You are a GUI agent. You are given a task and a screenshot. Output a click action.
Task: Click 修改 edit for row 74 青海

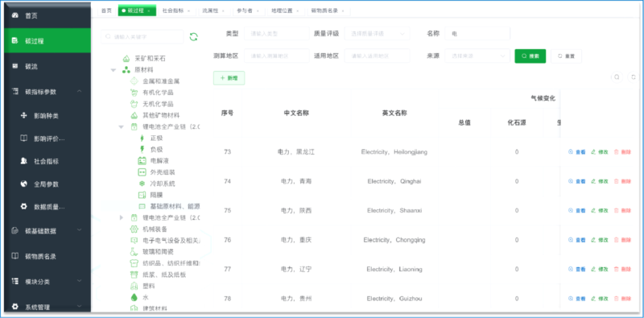[x=600, y=181]
